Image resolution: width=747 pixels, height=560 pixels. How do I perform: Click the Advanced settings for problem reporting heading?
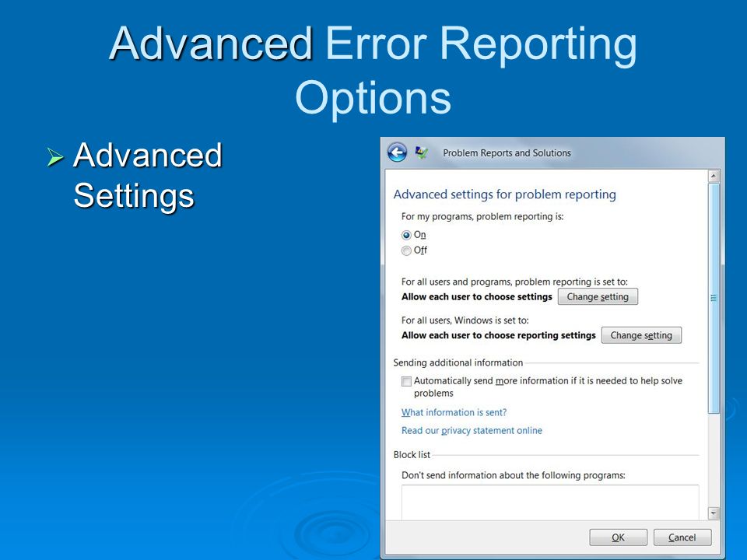[504, 194]
